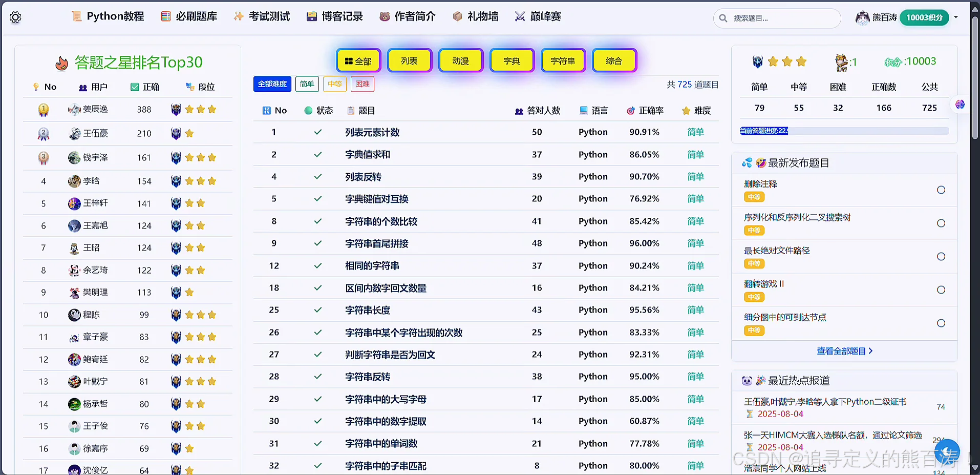
Task: Open problem 判断字符串是否为回文
Action: [x=390, y=355]
